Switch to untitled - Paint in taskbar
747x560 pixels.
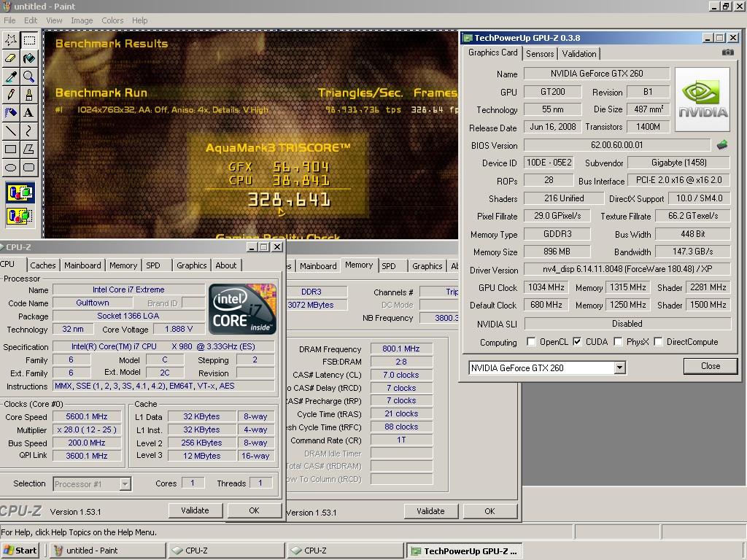[x=108, y=551]
